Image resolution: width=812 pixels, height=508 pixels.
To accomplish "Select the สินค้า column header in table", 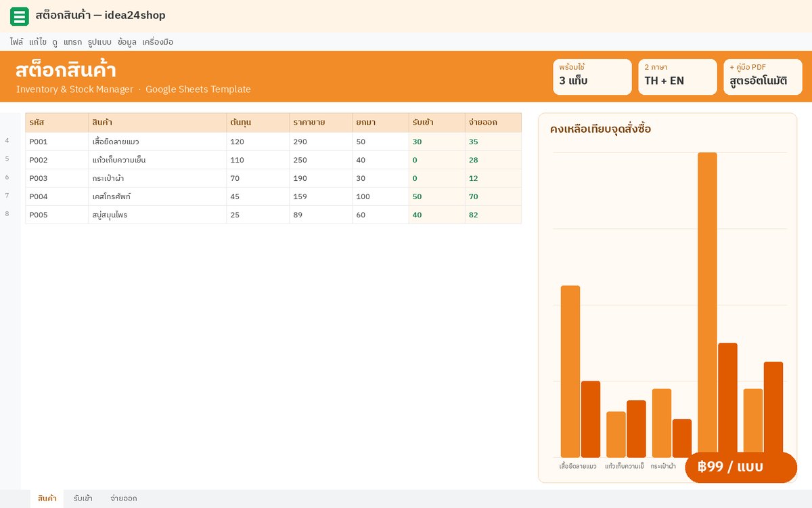I will (x=158, y=123).
